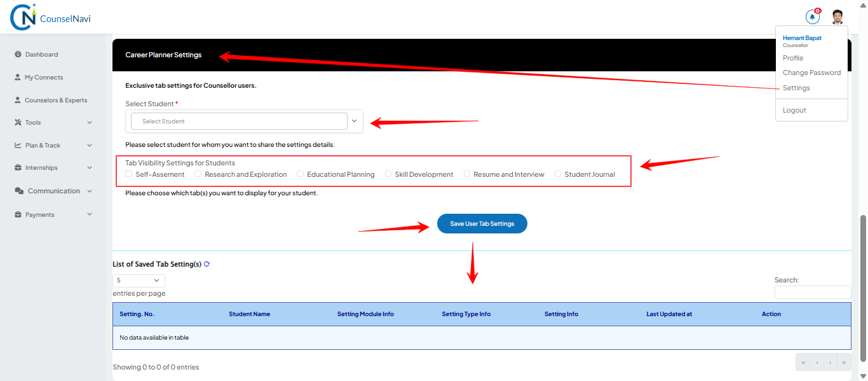Image resolution: width=868 pixels, height=381 pixels.
Task: Click Save User Tab Settings
Action: pos(482,223)
